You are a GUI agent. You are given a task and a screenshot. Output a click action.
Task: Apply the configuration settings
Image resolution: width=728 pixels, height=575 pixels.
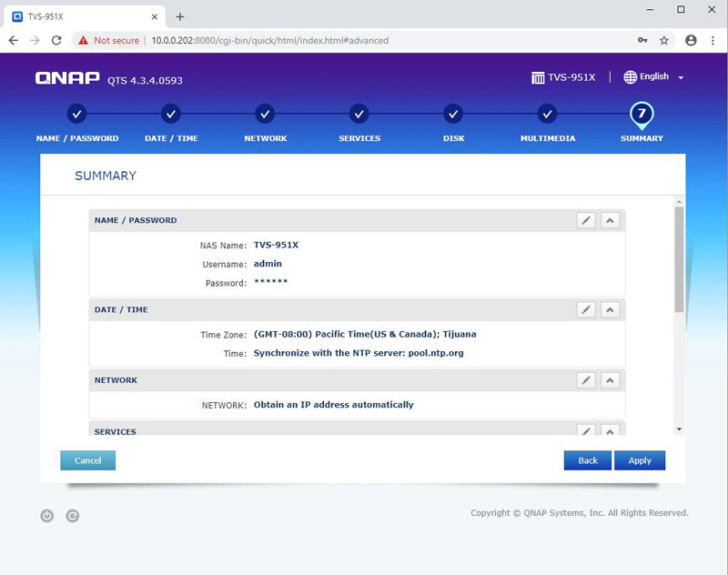coord(640,460)
